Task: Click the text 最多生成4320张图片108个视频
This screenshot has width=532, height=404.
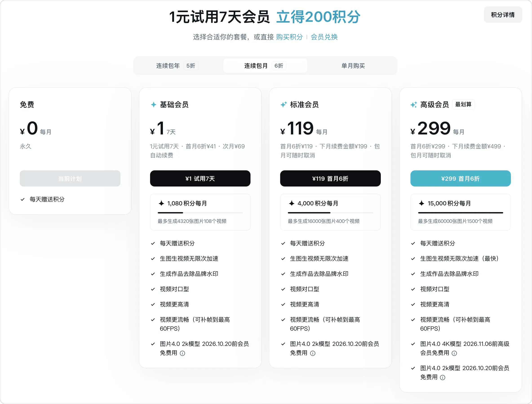Action: click(x=192, y=221)
